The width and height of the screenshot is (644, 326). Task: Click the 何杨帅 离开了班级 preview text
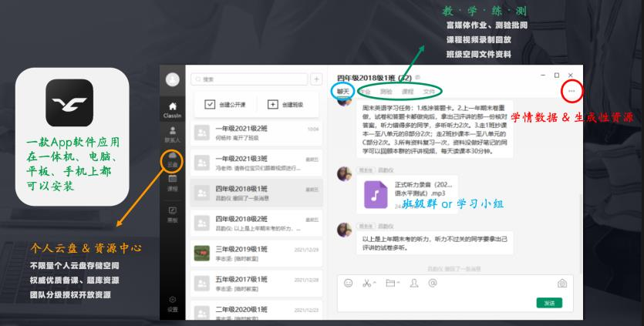pyautogui.click(x=237, y=138)
